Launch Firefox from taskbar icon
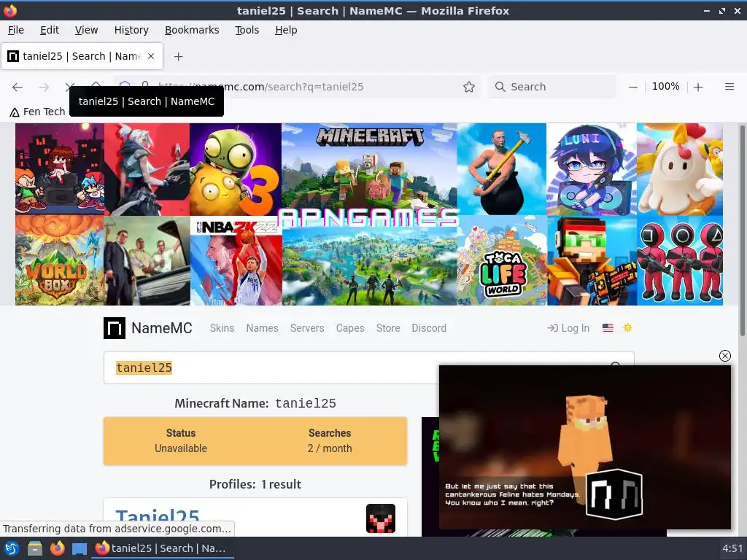 point(57,548)
